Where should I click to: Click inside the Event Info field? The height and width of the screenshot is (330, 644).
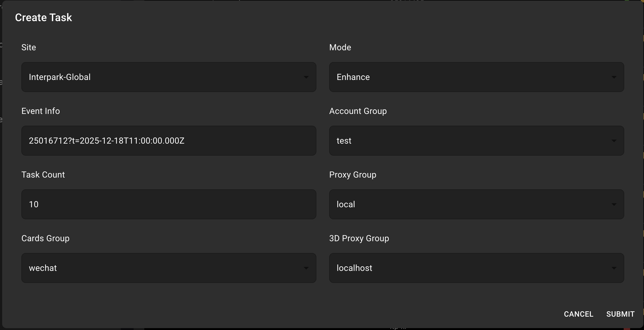click(168, 141)
